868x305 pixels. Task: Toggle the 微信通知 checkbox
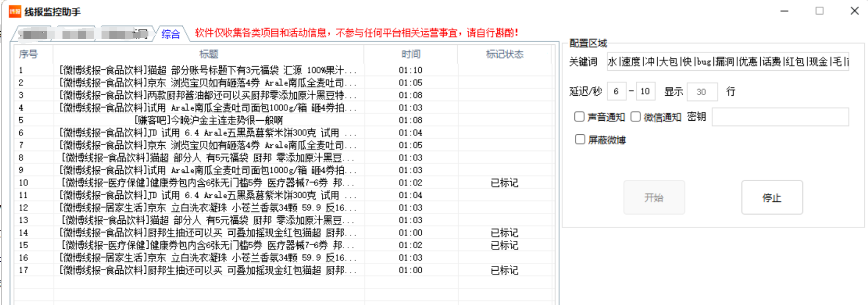tap(636, 117)
